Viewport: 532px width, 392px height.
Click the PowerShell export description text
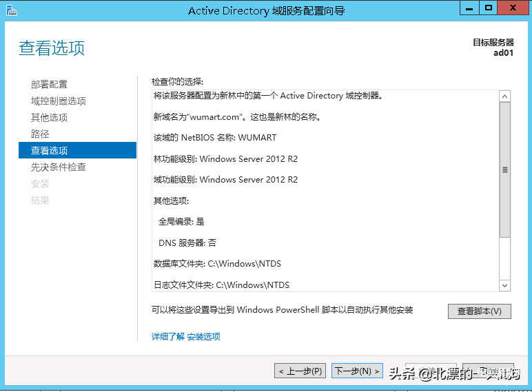point(282,309)
